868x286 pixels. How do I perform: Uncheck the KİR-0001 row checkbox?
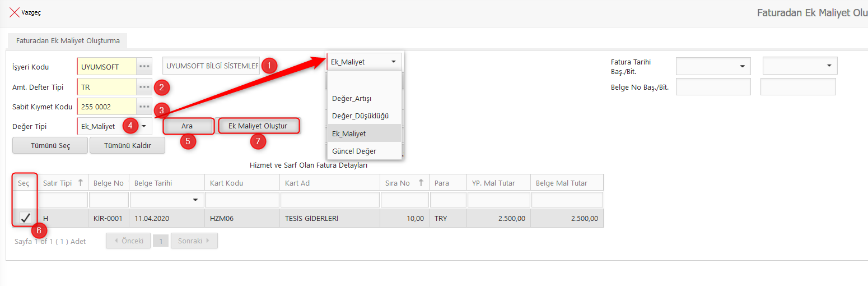(x=25, y=218)
